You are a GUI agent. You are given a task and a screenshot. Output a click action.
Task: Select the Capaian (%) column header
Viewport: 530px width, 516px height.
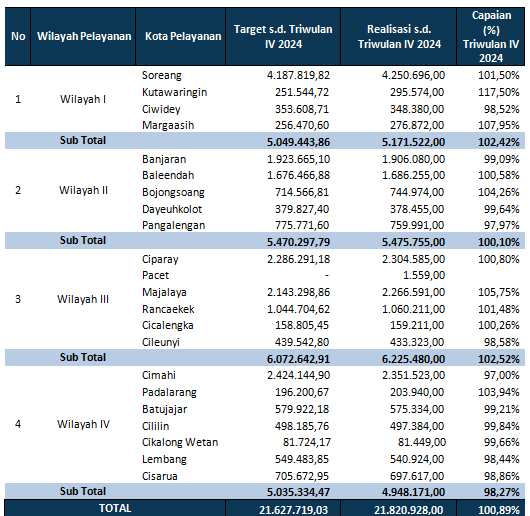click(491, 36)
